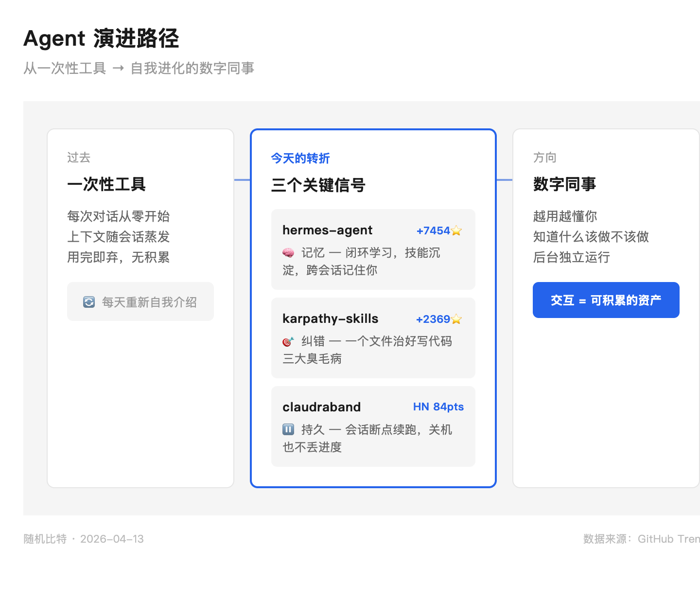Screen dimensions: 700x601
Task: Click the 方向 label
Action: 545,158
